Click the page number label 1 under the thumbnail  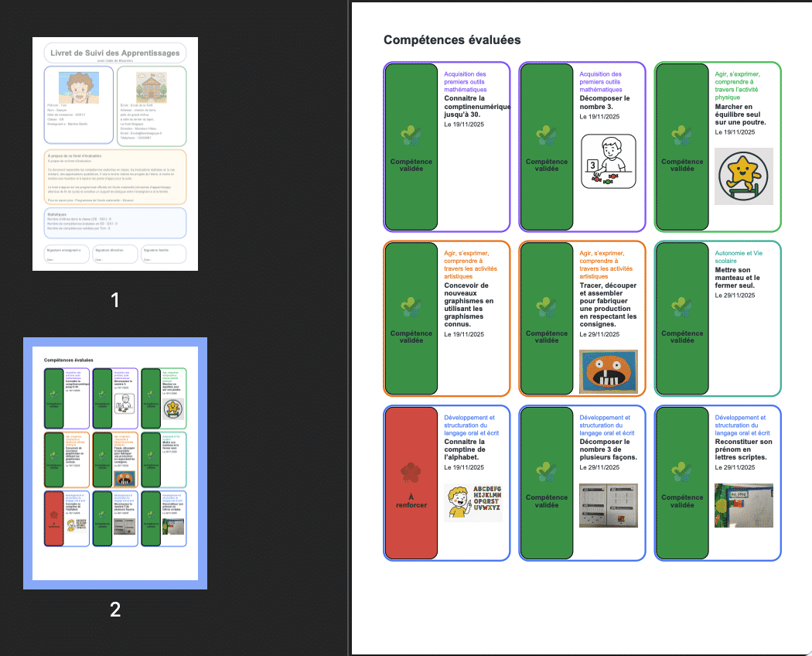click(x=115, y=300)
